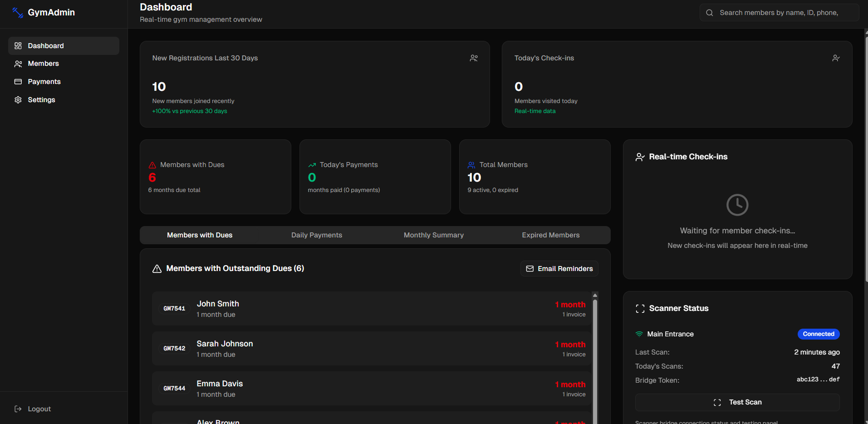Click the dues list scrollbar up arrow
Image resolution: width=868 pixels, height=424 pixels.
595,295
